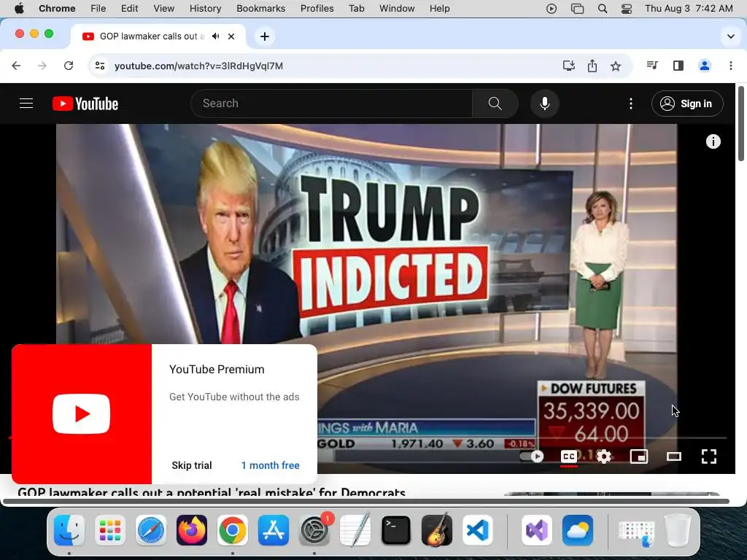747x560 pixels.
Task: Launch Safari from the Dock
Action: click(151, 530)
